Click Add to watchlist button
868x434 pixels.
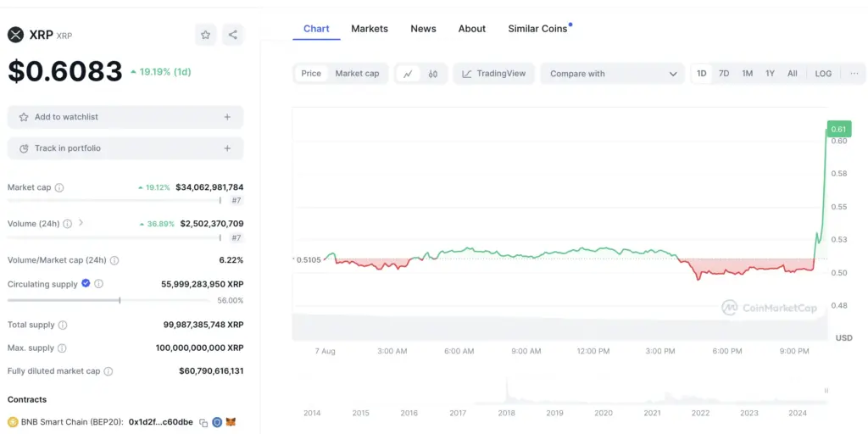click(125, 117)
